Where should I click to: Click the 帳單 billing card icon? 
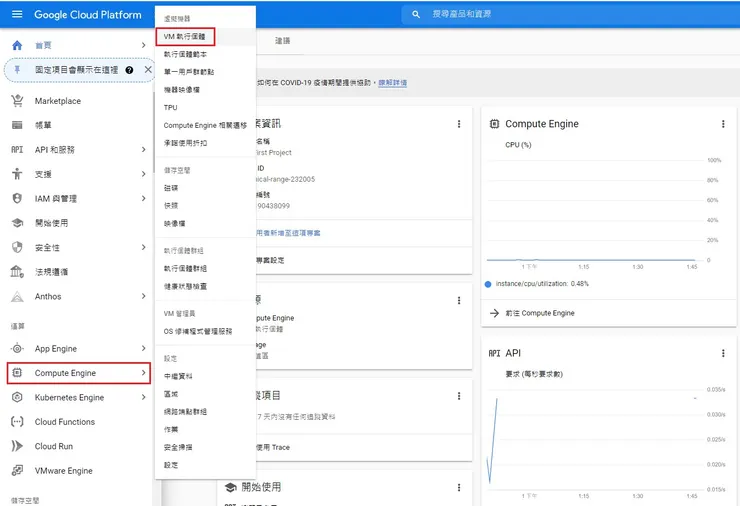tap(17, 125)
